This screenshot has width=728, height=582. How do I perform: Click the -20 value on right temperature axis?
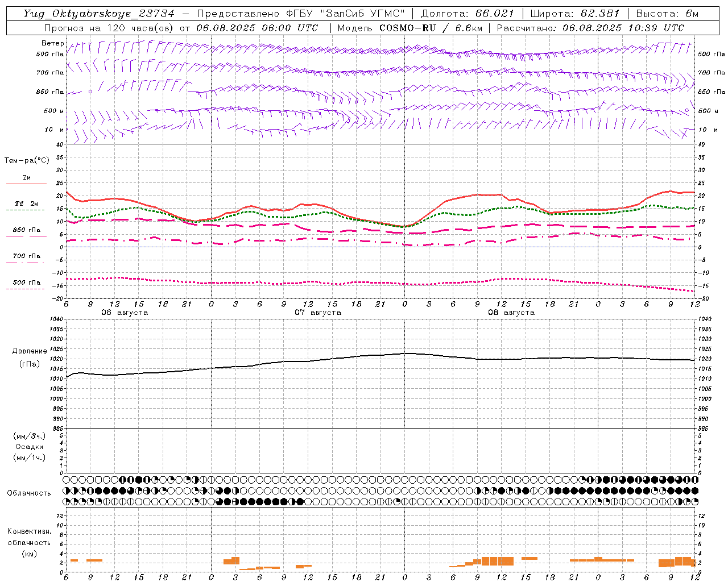point(703,298)
